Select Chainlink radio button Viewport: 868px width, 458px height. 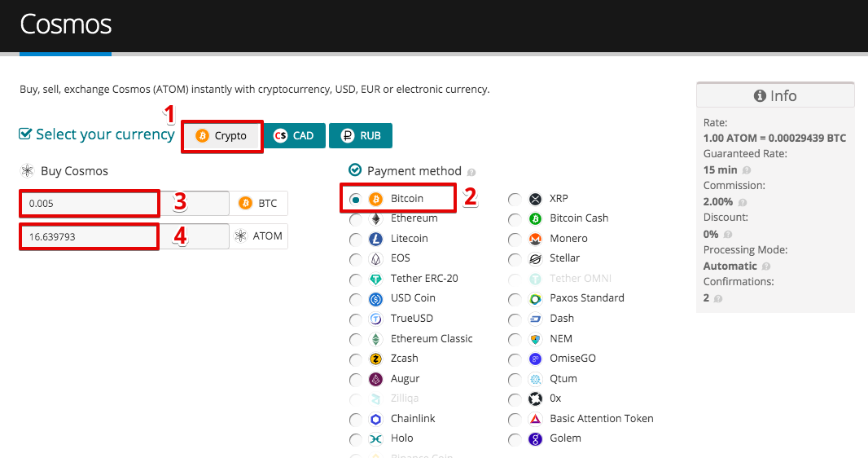pyautogui.click(x=355, y=419)
